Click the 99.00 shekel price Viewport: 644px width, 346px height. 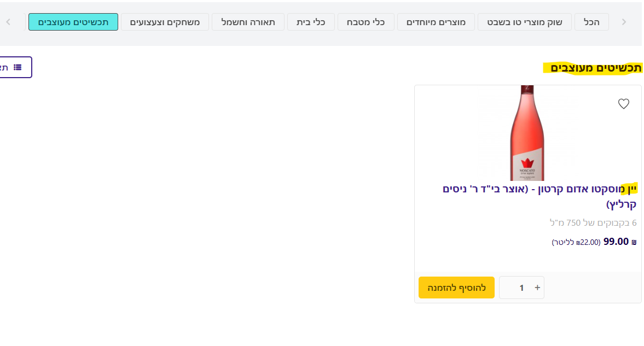click(x=616, y=242)
